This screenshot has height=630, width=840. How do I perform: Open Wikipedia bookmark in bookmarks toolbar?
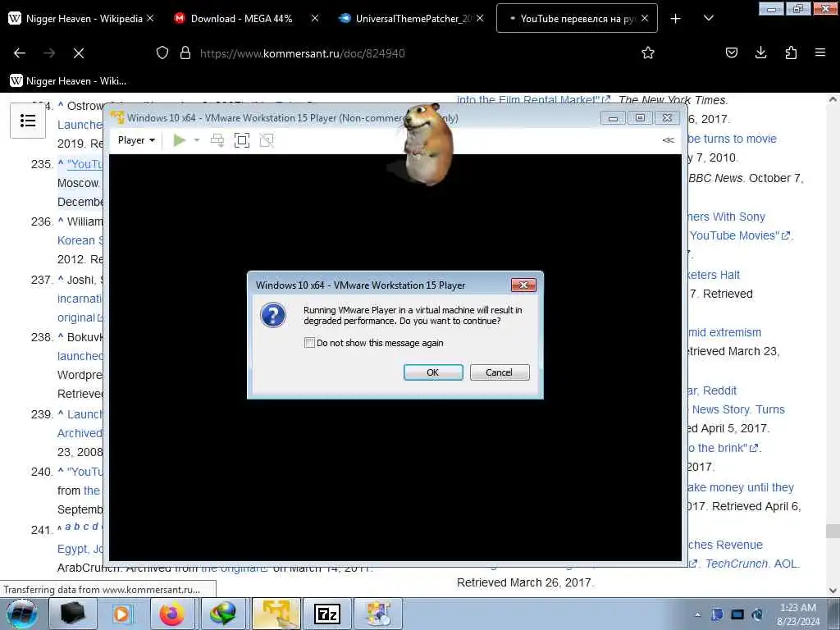tap(68, 81)
